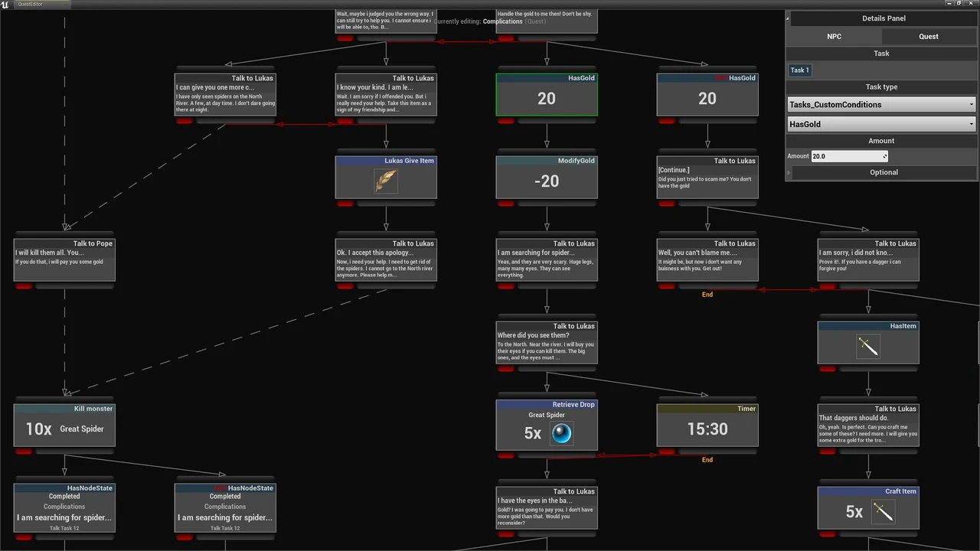Select the Task 1 button
Viewport: 980px width, 551px height.
(x=799, y=70)
